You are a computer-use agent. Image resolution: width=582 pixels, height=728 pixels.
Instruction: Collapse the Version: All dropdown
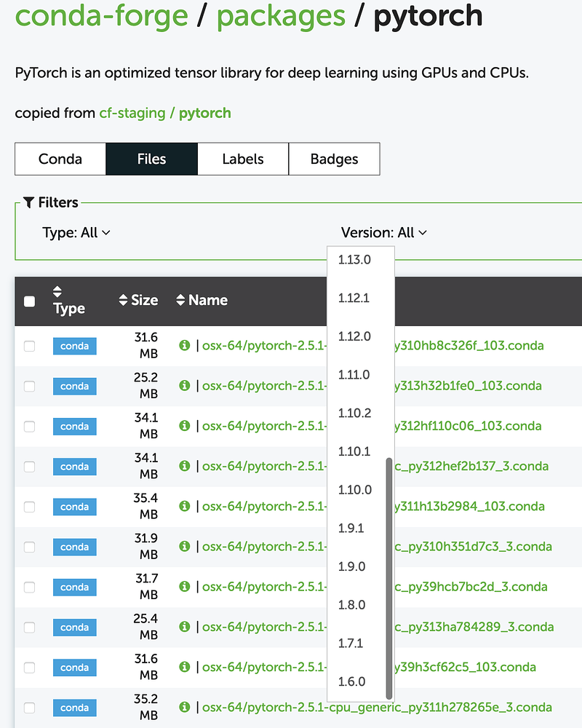pyautogui.click(x=383, y=233)
